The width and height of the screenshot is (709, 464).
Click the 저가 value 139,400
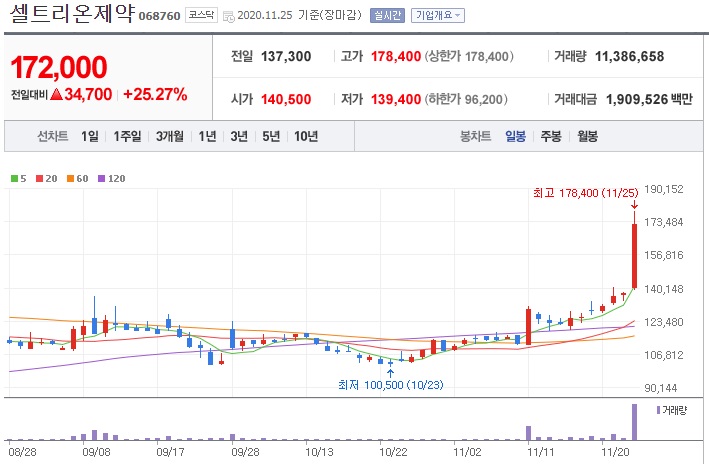pyautogui.click(x=396, y=99)
